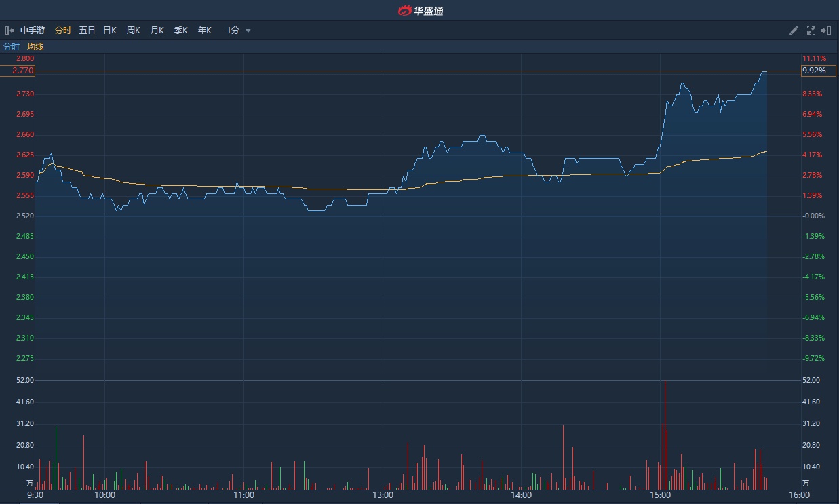The image size is (839, 504).
Task: Collapse the right side panel icon
Action: 826,31
